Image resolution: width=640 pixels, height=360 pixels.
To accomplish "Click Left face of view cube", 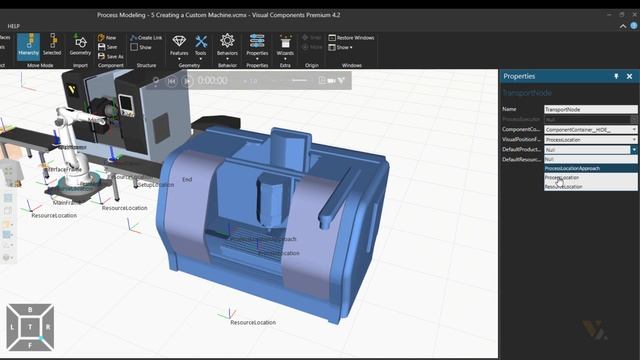I will point(12,327).
